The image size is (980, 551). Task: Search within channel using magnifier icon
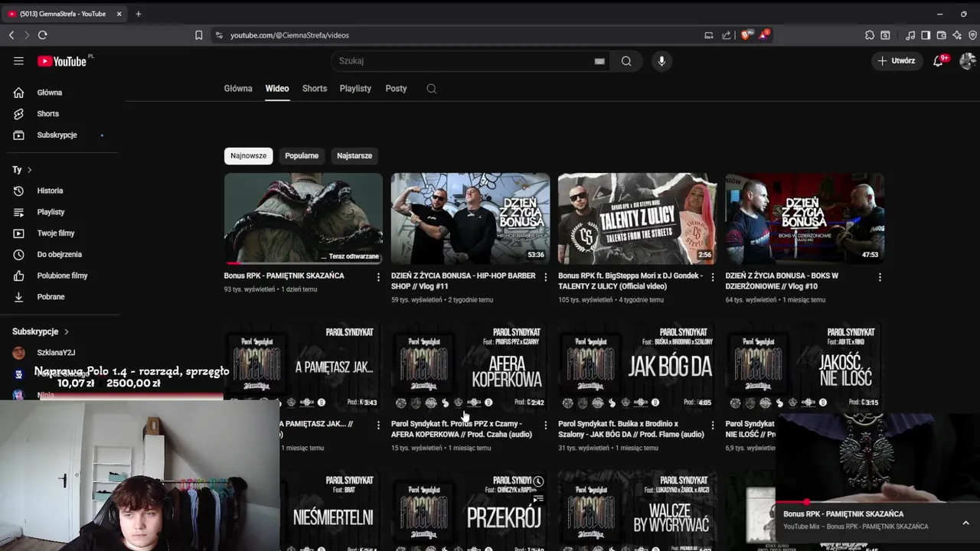tap(431, 89)
